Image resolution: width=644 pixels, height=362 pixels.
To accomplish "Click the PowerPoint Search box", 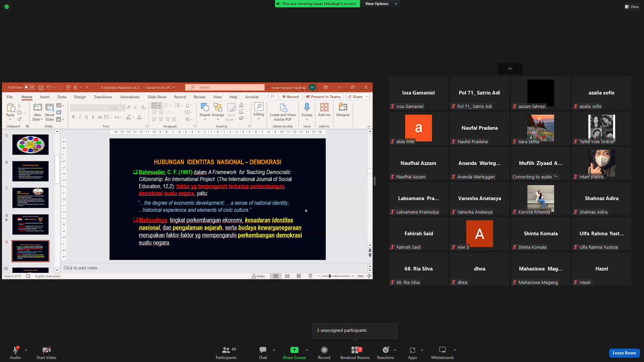I will coord(225,87).
